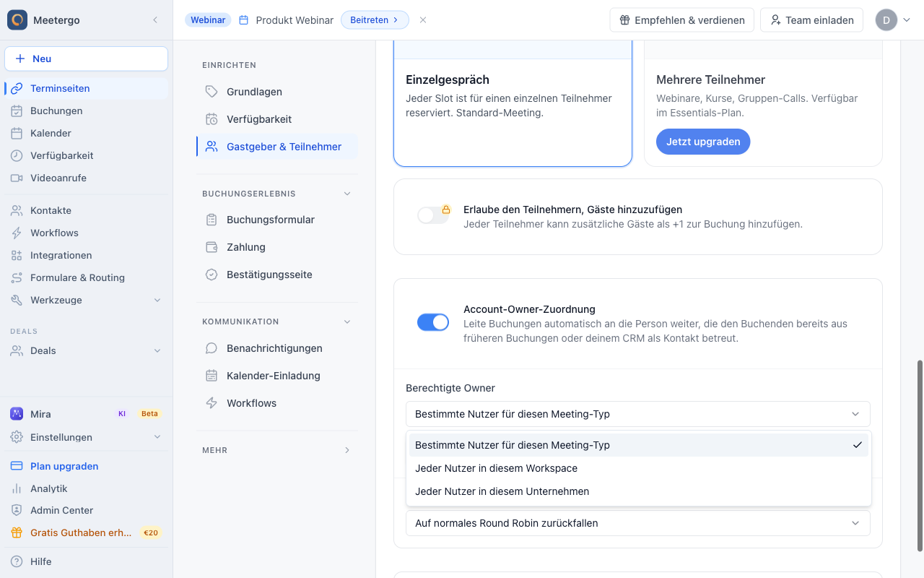Click the Jetzt upgraden button
Screen dimensions: 924x578
703,142
